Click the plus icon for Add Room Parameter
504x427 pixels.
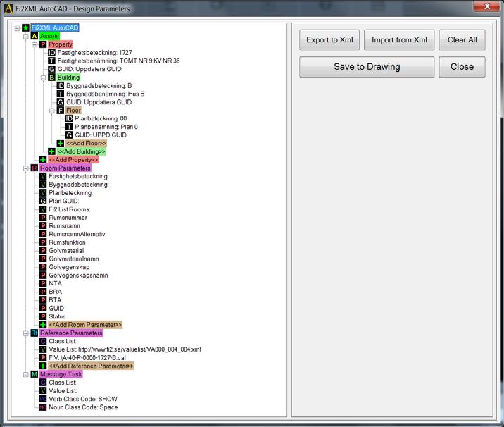pos(43,325)
